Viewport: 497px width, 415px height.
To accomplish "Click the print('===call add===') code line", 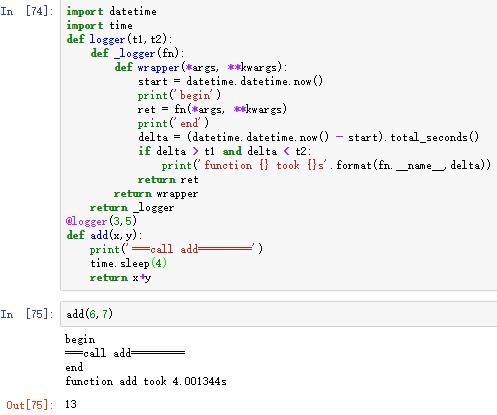I will 176,249.
